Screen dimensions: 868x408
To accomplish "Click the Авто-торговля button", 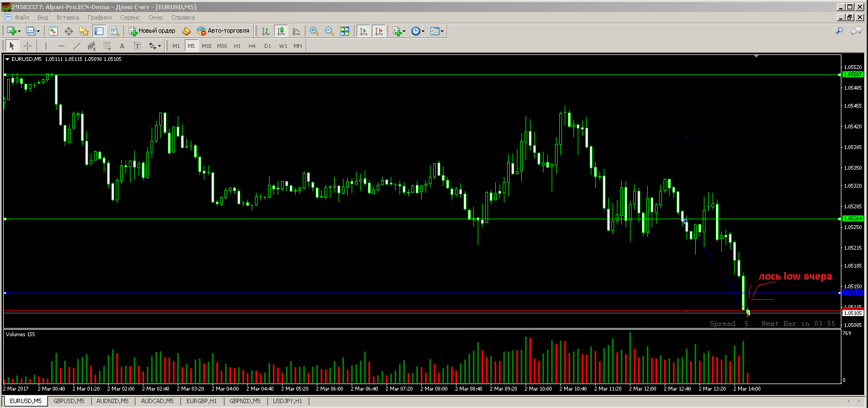I will [x=223, y=31].
